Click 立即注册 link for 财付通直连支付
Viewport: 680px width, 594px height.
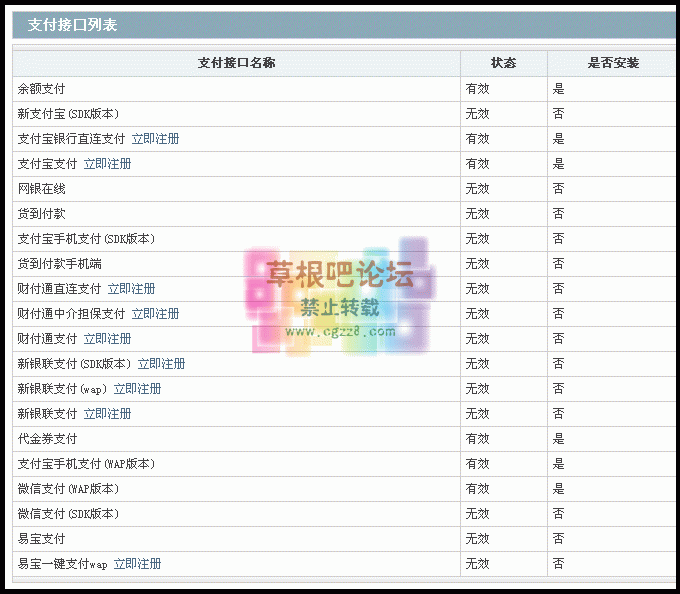point(131,289)
